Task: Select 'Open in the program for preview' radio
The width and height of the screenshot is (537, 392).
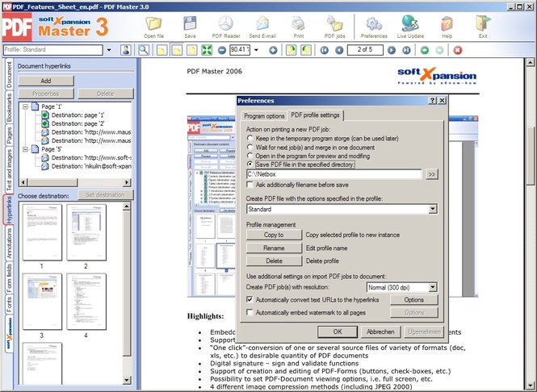Action: pyautogui.click(x=250, y=156)
